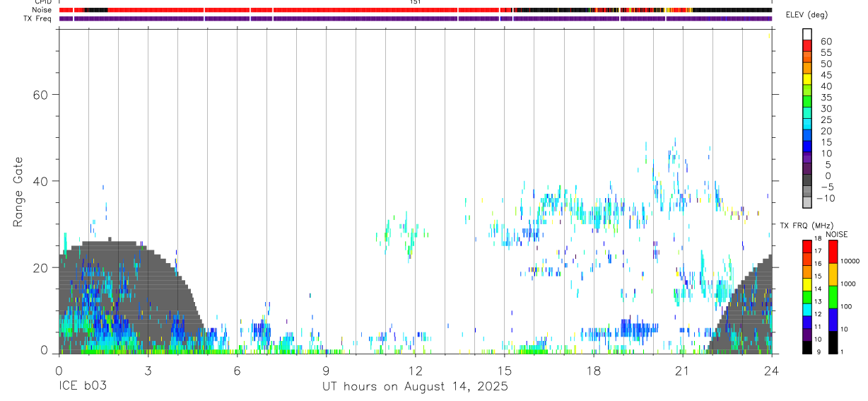Image resolution: width=868 pixels, height=401 pixels.
Task: Click the TX FRQ scale value 11
Action: (x=818, y=327)
